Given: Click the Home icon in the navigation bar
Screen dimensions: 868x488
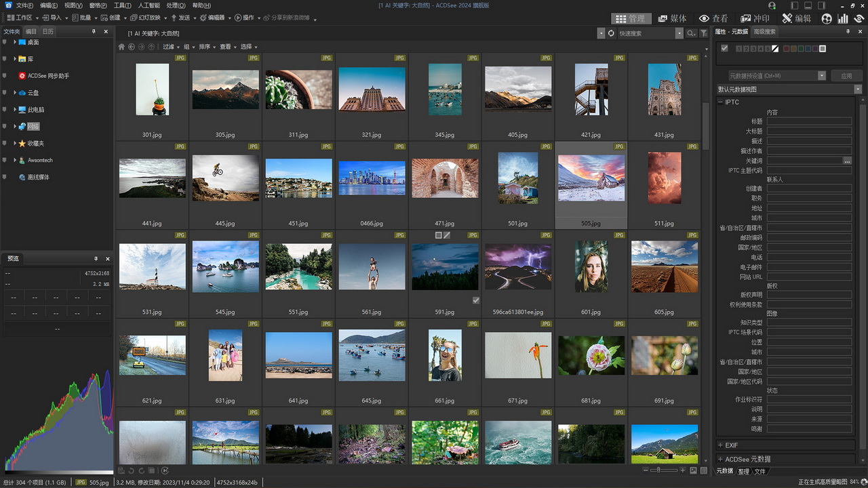Looking at the screenshot, I should (121, 47).
